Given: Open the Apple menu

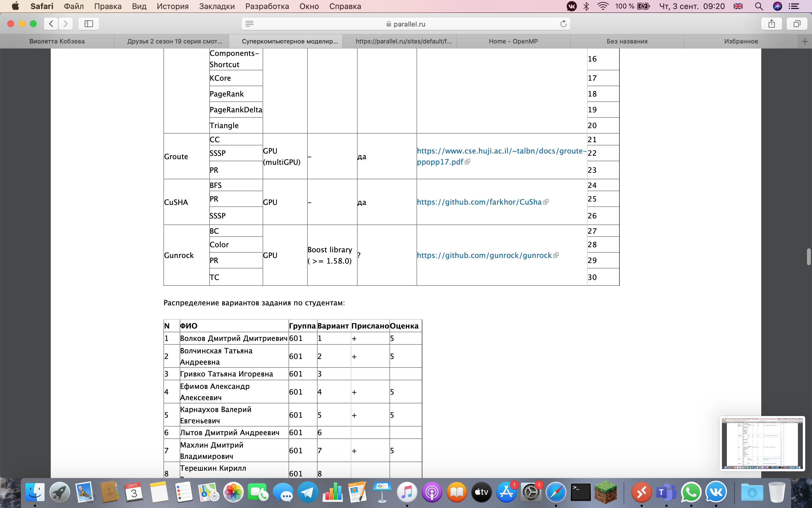Looking at the screenshot, I should (15, 6).
